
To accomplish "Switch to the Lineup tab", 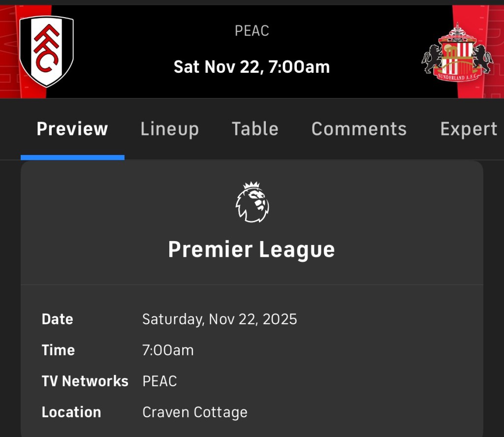I will [169, 129].
